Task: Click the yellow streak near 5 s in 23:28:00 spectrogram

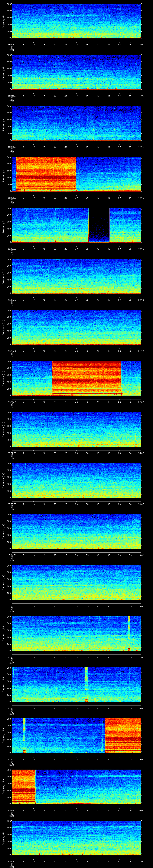Action: point(24,735)
